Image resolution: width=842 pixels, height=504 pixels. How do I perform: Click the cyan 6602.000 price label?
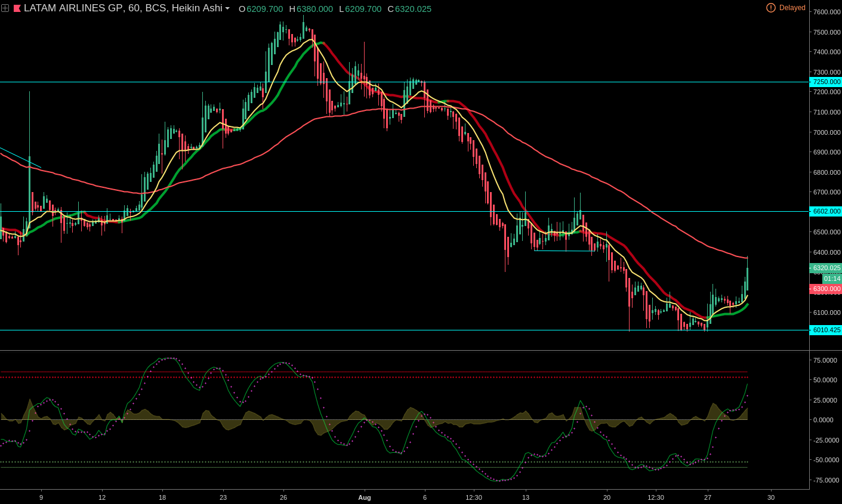(x=825, y=211)
